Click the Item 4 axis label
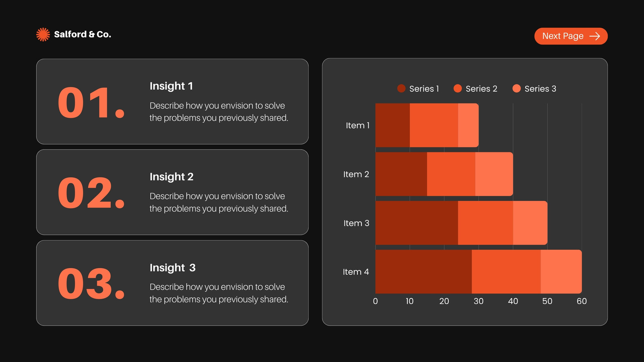Screen dimensions: 644x362 tap(356, 272)
